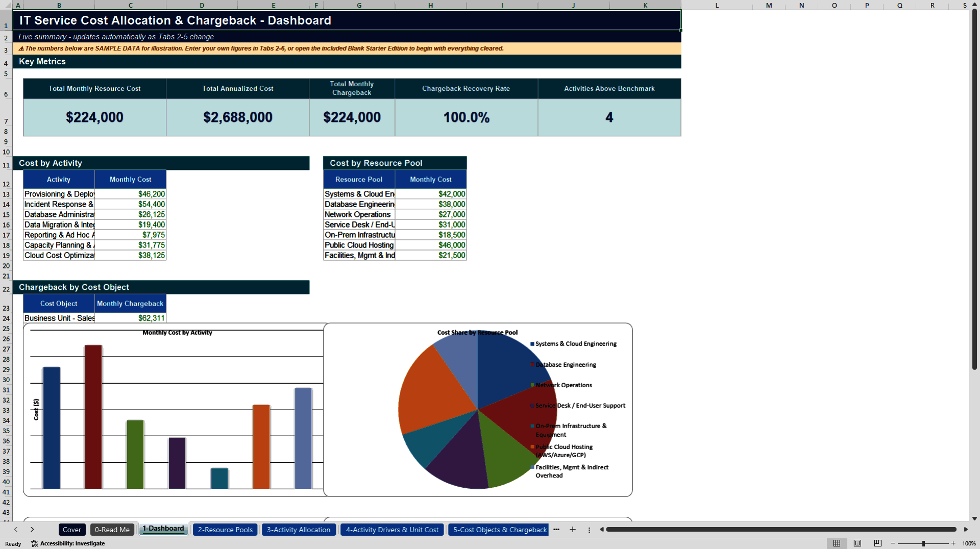Screen dimensions: 980x549
Task: Click Accessibility: Investigate in status bar
Action: [x=68, y=543]
